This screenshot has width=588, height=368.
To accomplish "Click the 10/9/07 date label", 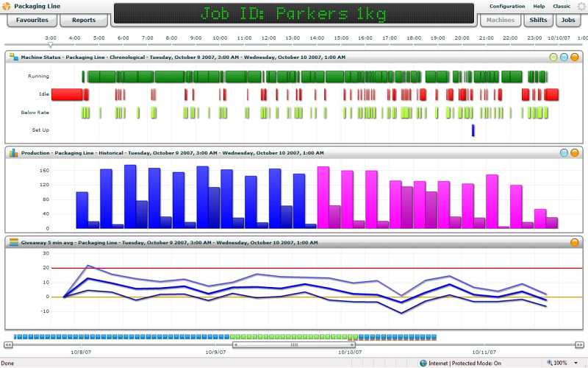I will pyautogui.click(x=215, y=353).
